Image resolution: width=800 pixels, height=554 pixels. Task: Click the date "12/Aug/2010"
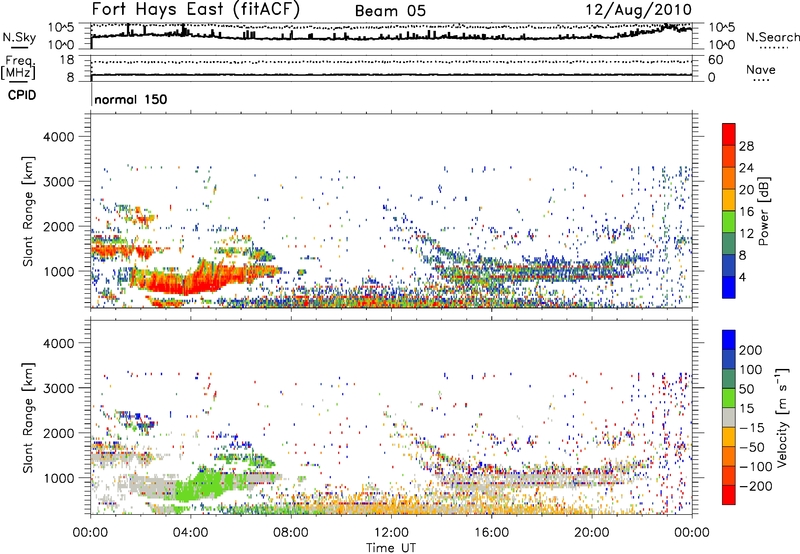(x=638, y=10)
